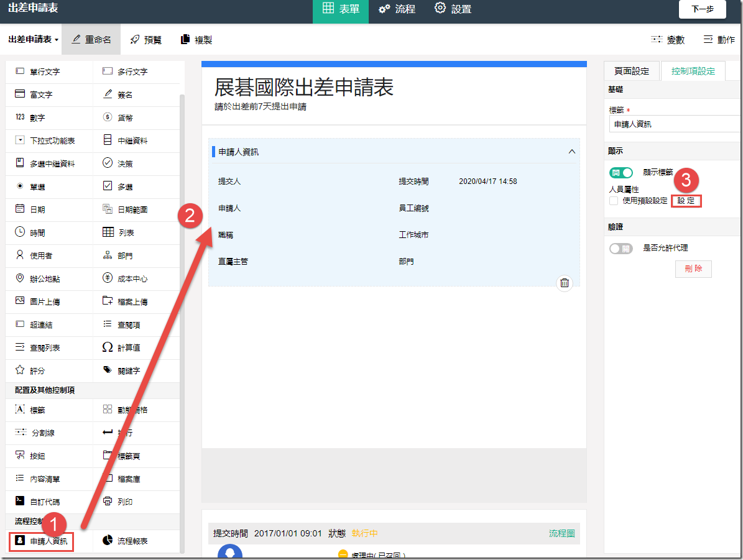Select the 多選中繼資料 control
The width and height of the screenshot is (743, 560).
pyautogui.click(x=48, y=163)
